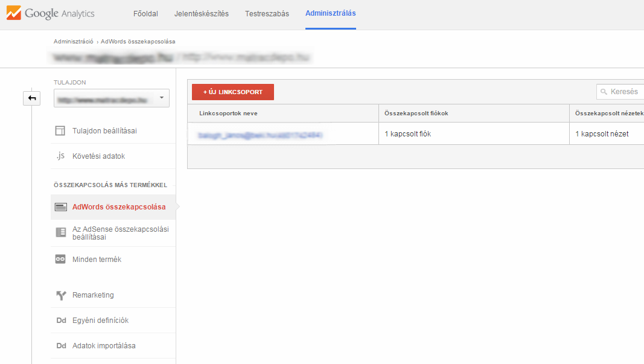
Task: Open the Tulajdon property dropdown
Action: coord(111,98)
